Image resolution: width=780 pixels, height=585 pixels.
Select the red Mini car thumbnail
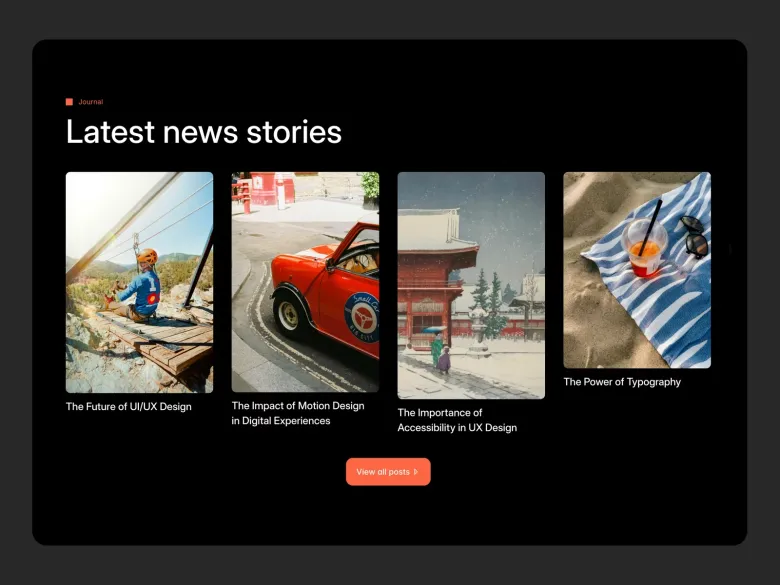(305, 282)
